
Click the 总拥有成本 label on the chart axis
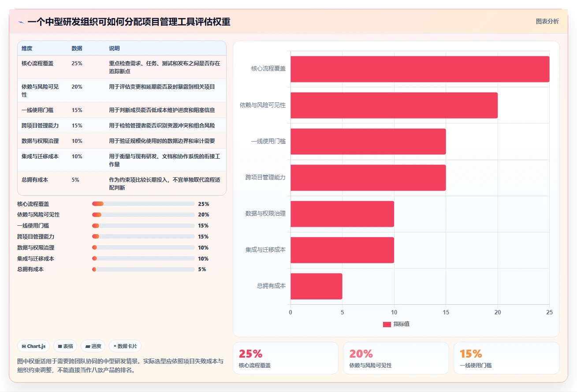coord(272,286)
